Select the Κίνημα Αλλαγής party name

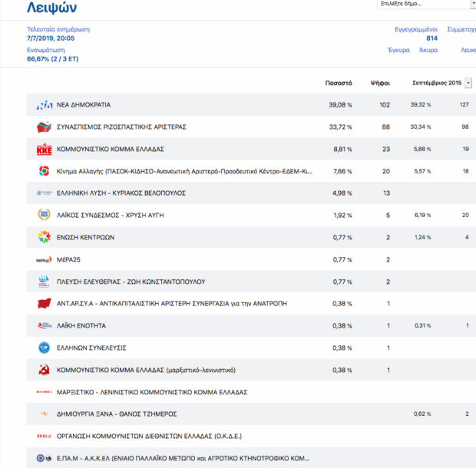point(184,171)
